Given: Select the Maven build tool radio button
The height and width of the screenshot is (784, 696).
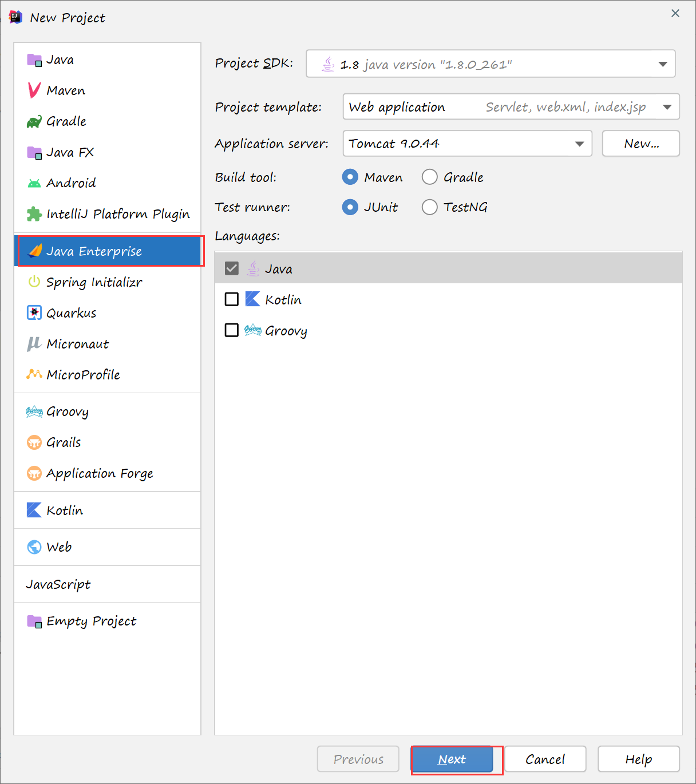Looking at the screenshot, I should click(350, 177).
